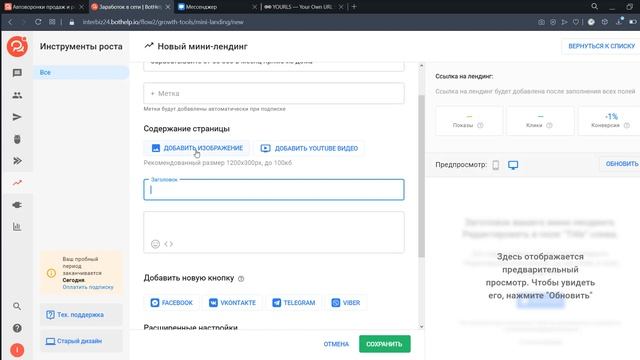Open the subscribers people icon

point(17,95)
